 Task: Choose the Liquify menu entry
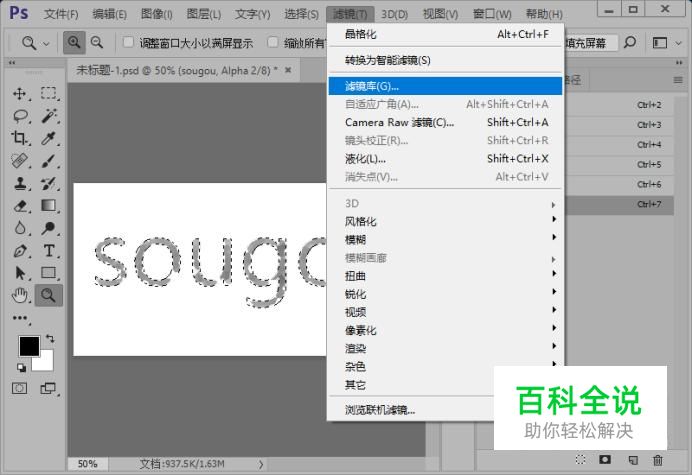(x=445, y=158)
